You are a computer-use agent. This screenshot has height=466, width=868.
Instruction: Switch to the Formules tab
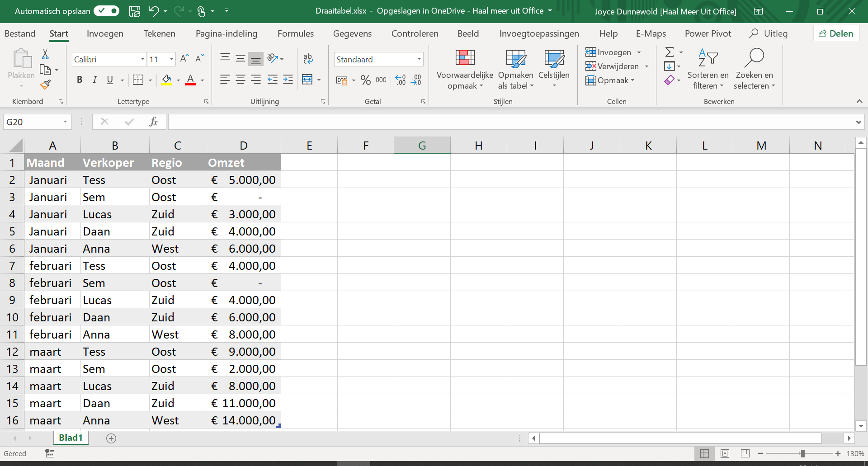pyautogui.click(x=296, y=33)
